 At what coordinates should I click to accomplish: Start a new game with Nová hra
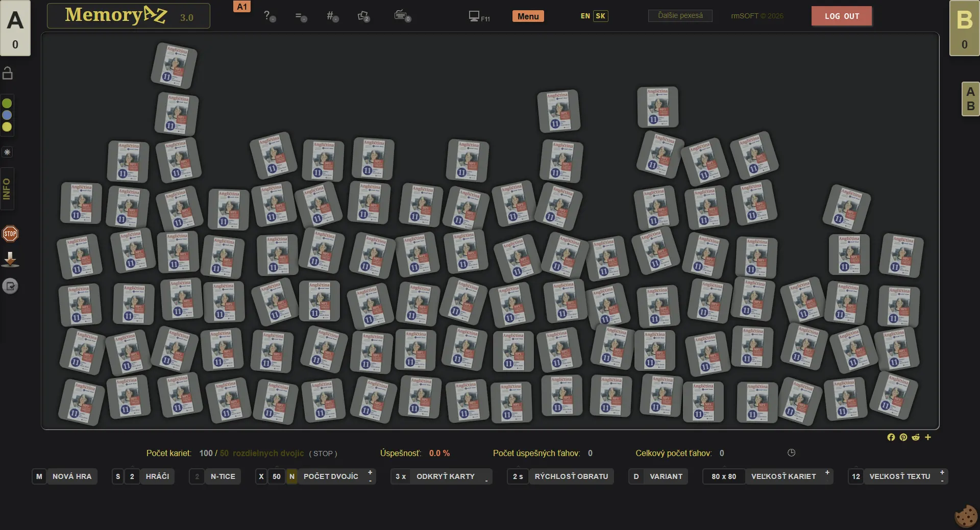72,476
